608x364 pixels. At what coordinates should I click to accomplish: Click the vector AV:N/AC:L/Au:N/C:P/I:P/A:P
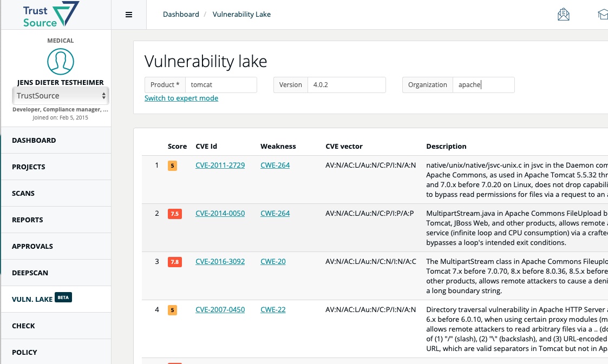point(370,213)
